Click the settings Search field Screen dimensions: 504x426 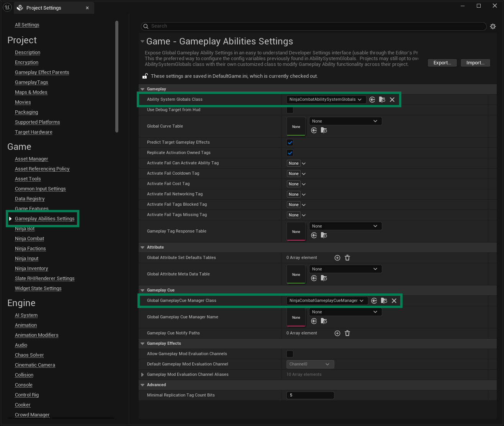pyautogui.click(x=314, y=26)
